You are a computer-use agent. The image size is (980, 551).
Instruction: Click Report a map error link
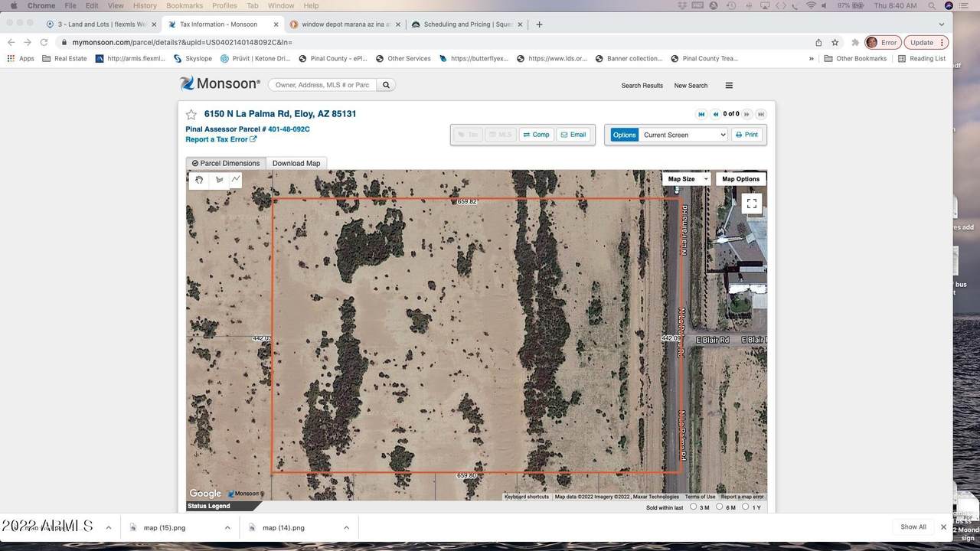[742, 497]
